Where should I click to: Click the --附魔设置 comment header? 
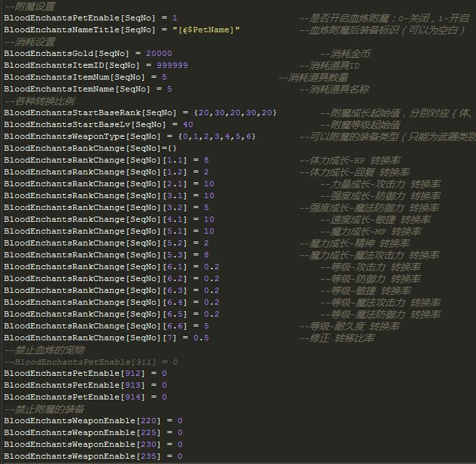30,6
